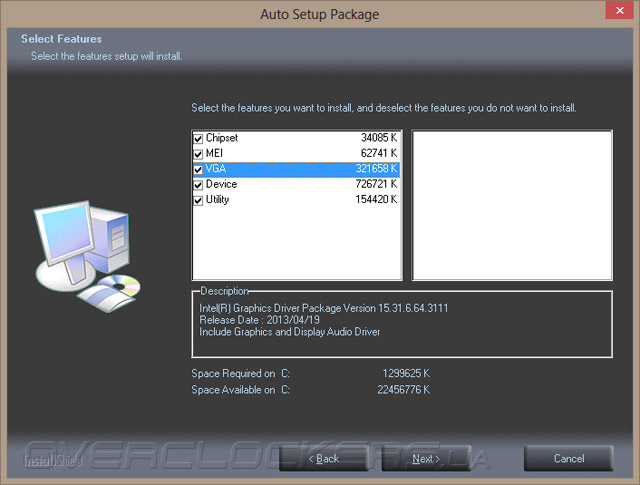Select the MEI row label

[214, 153]
